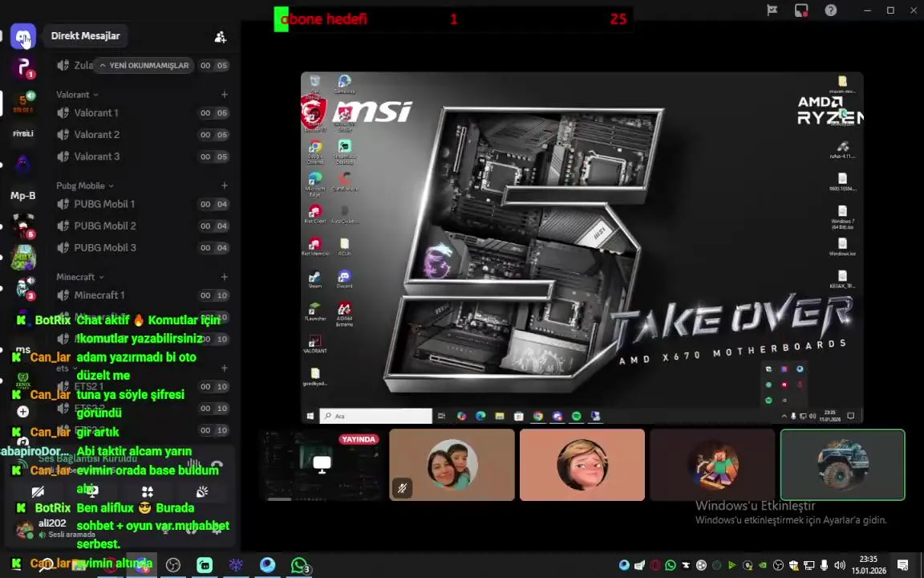The image size is (924, 578).
Task: Join voice channel PUBG Mobil 3
Action: pyautogui.click(x=143, y=248)
